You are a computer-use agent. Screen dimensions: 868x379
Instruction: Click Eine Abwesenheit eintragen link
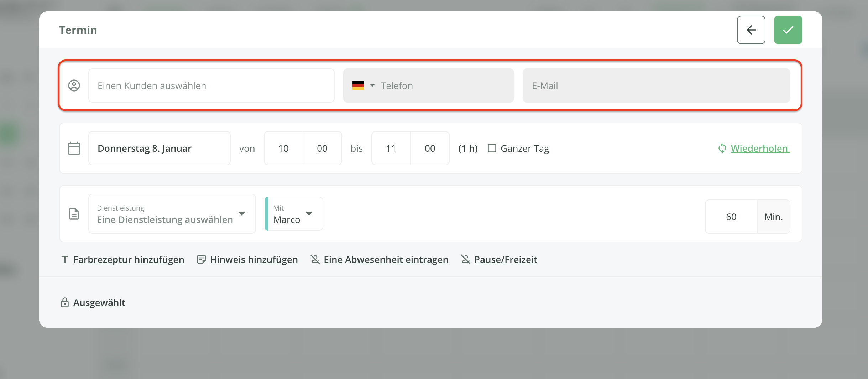click(386, 259)
